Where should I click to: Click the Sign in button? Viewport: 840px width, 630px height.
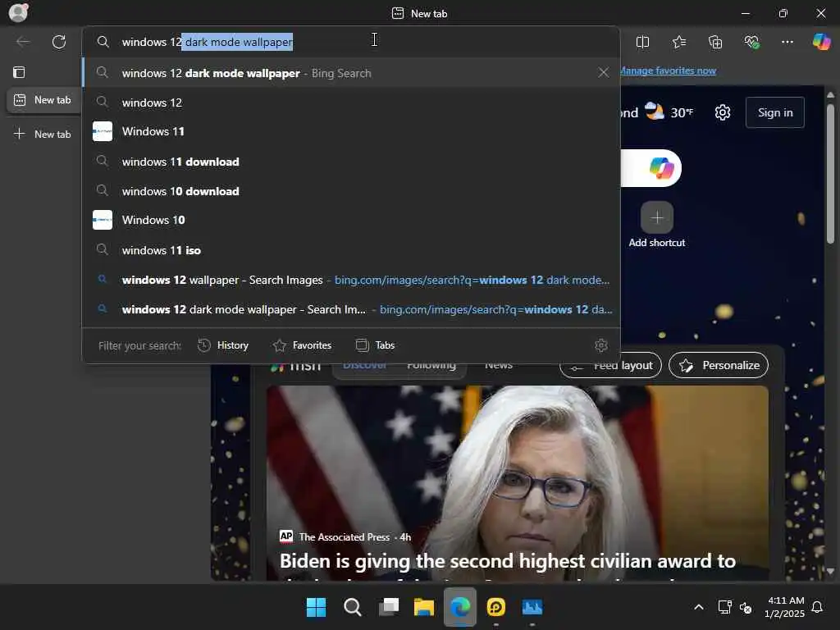774,112
